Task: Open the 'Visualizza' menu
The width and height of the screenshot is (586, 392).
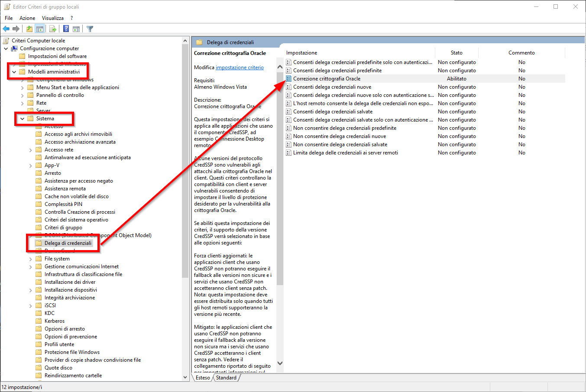Action: point(52,18)
